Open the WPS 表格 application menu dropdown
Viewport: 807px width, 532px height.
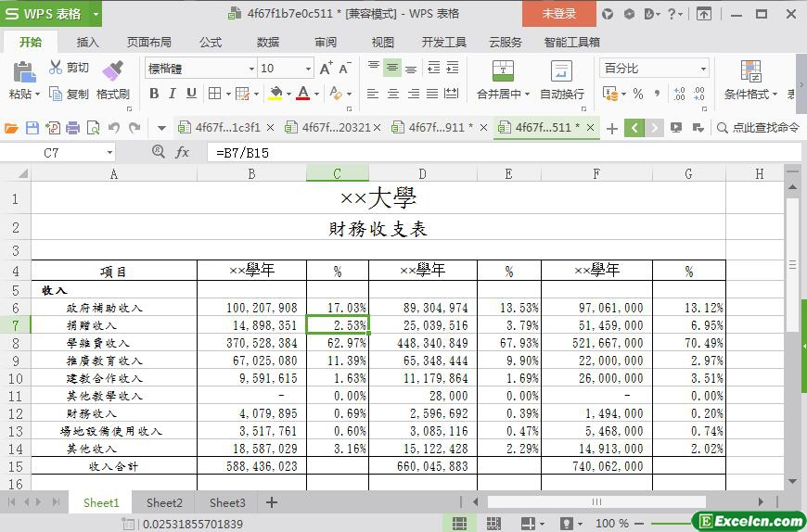coord(96,14)
